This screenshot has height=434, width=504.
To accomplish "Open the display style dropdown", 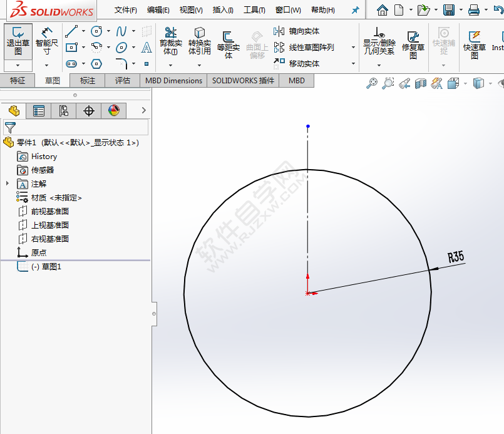I will (x=489, y=83).
